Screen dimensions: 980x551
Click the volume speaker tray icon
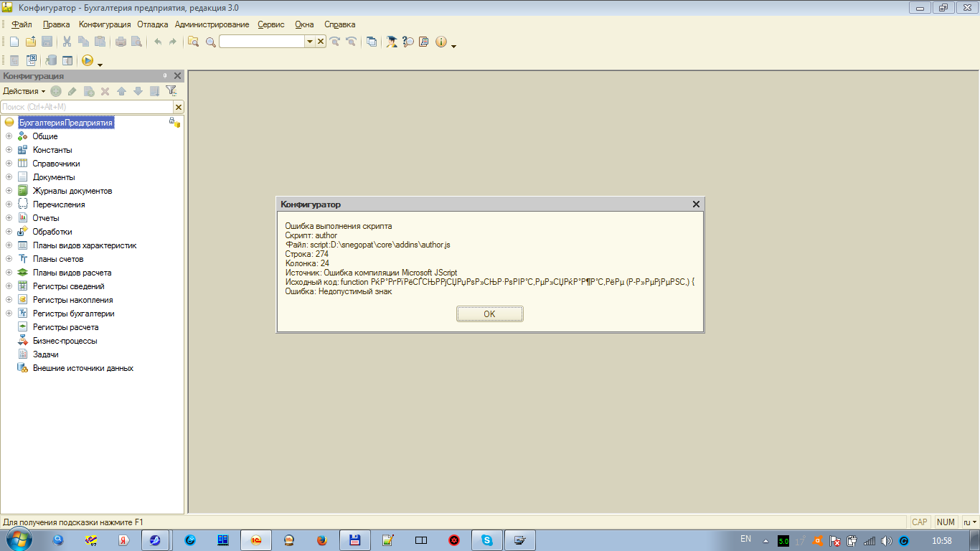tap(886, 541)
